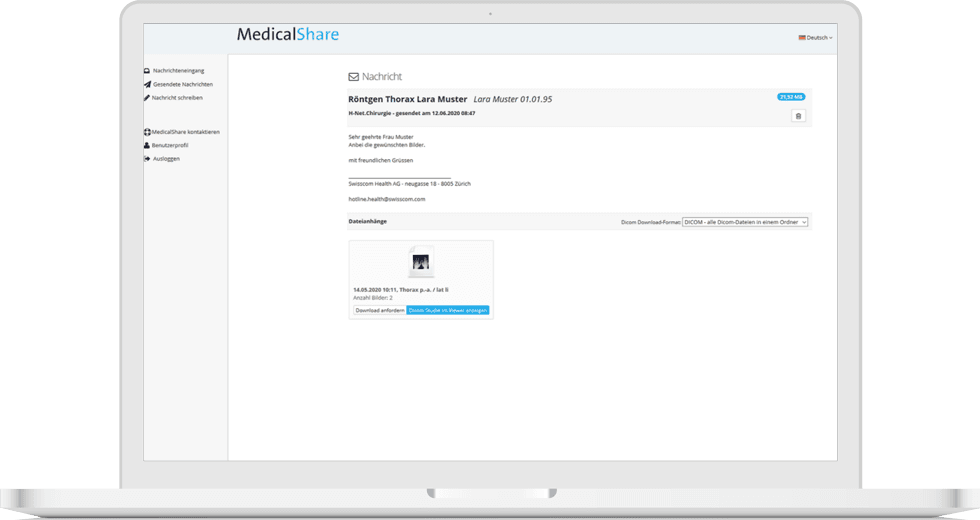The image size is (980, 520).
Task: Click the flag icon beside Deutsch
Action: click(x=802, y=38)
